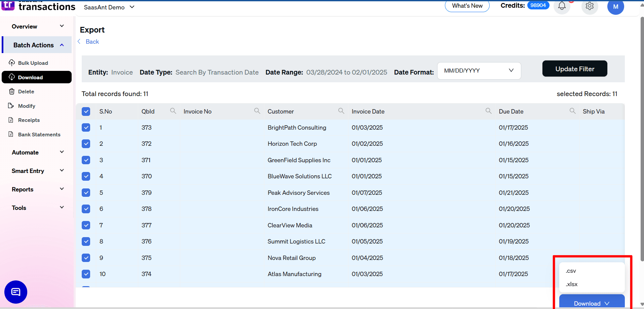
Task: Open the Receipts section
Action: pyautogui.click(x=29, y=120)
